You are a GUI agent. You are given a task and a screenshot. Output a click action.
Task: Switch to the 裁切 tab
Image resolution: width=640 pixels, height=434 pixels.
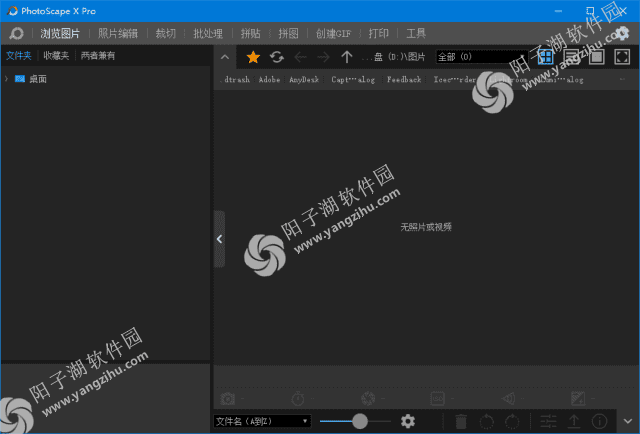pos(165,33)
